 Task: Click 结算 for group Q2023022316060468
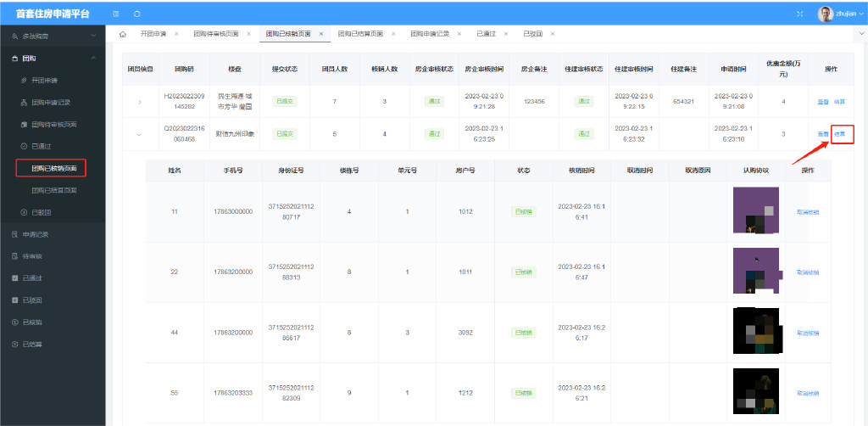coord(840,134)
